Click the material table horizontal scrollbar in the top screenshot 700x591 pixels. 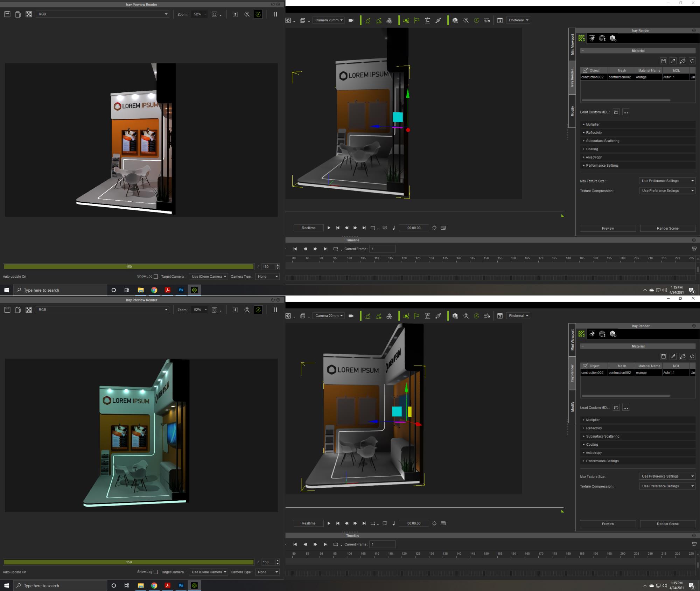[626, 100]
